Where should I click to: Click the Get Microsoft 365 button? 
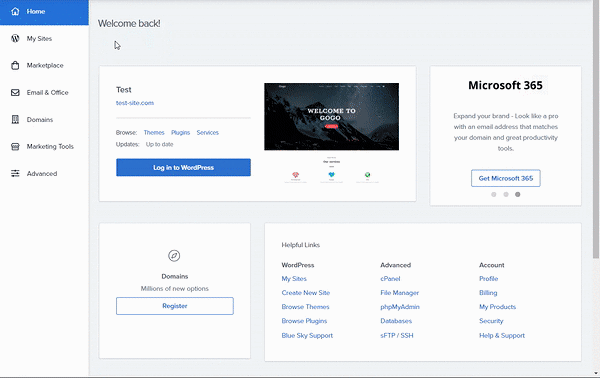pos(505,178)
